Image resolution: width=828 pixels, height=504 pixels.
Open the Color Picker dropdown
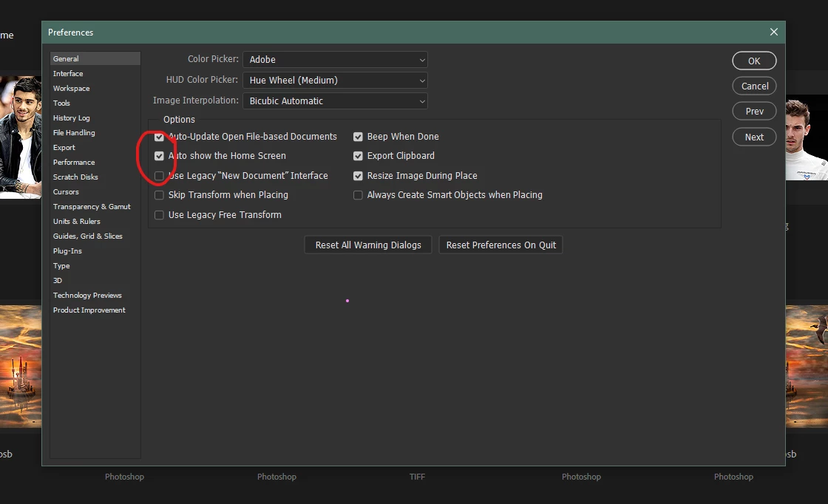pyautogui.click(x=336, y=60)
